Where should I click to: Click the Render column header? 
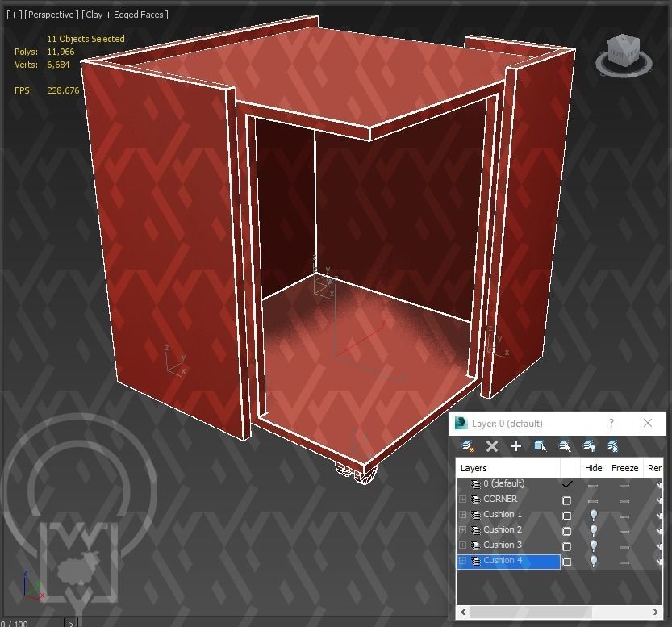tap(653, 468)
